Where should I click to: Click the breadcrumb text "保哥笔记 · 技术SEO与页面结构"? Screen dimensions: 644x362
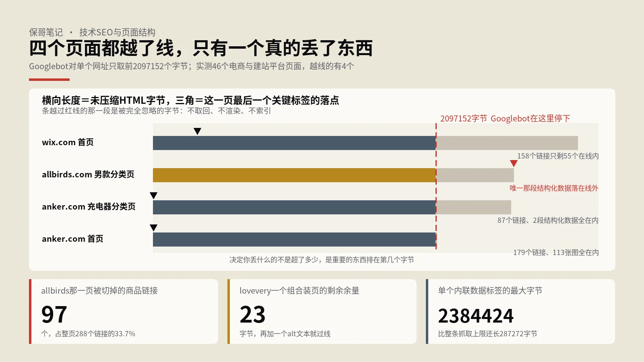point(92,32)
